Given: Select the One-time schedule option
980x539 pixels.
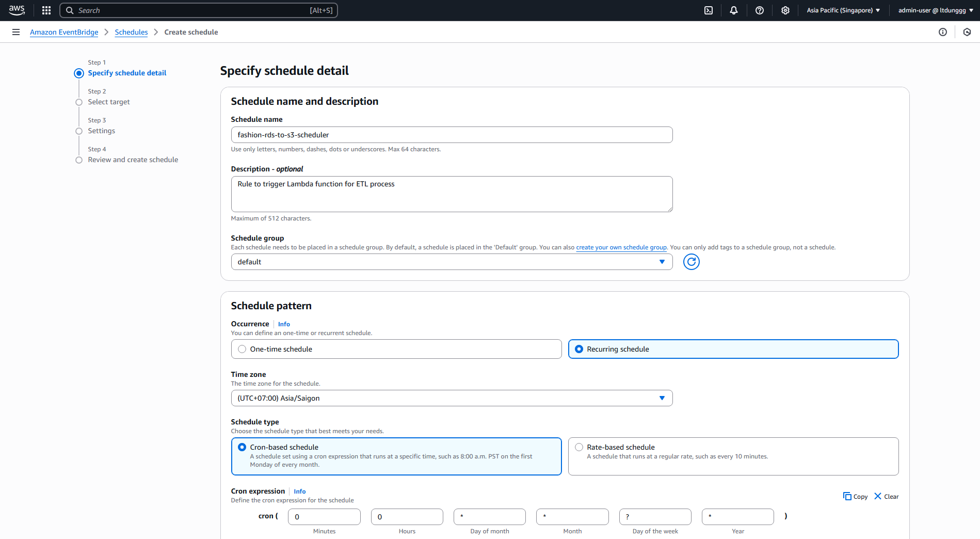Looking at the screenshot, I should [x=396, y=349].
